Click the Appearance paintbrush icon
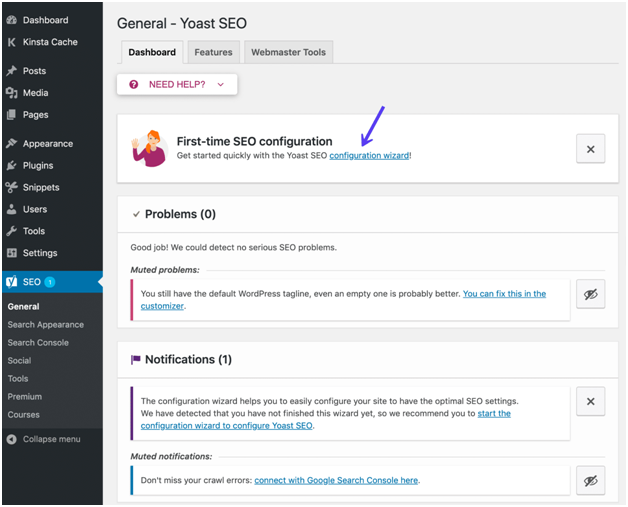The height and width of the screenshot is (507, 628). click(12, 143)
